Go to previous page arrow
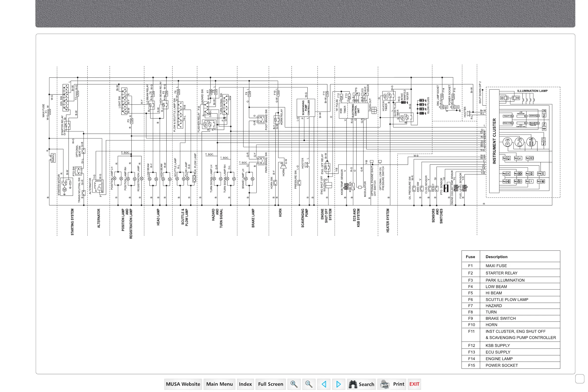Viewport: 588px width, 392px height. [324, 384]
